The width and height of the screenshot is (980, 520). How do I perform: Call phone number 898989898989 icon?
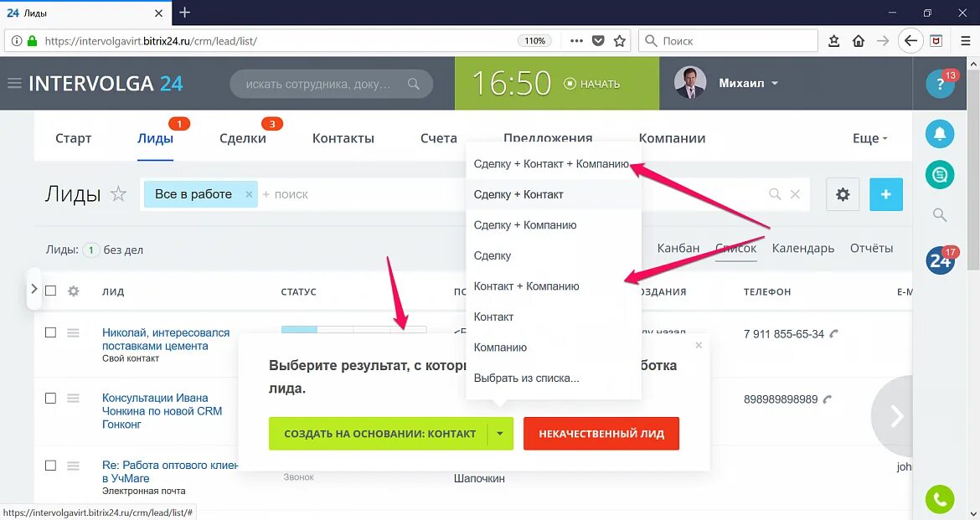828,399
